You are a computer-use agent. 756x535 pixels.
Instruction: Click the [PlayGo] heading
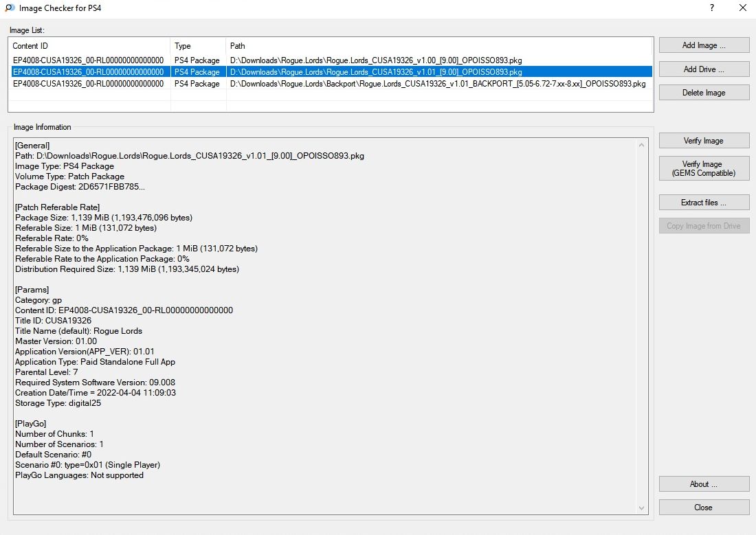point(31,424)
